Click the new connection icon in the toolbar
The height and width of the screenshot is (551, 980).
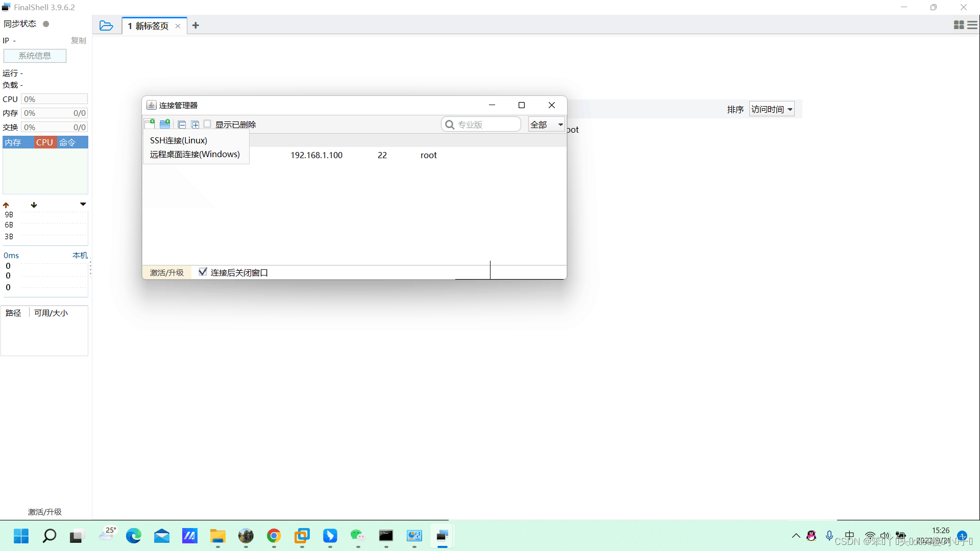(150, 124)
